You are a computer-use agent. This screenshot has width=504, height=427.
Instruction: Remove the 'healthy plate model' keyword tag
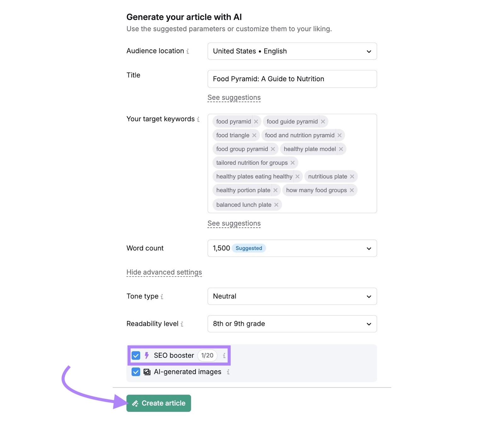tap(341, 149)
